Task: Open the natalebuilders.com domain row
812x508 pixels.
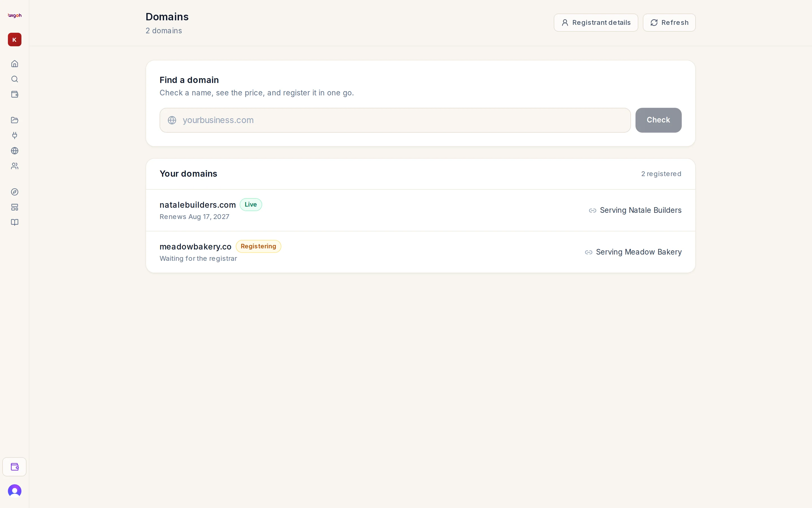Action: [420, 210]
